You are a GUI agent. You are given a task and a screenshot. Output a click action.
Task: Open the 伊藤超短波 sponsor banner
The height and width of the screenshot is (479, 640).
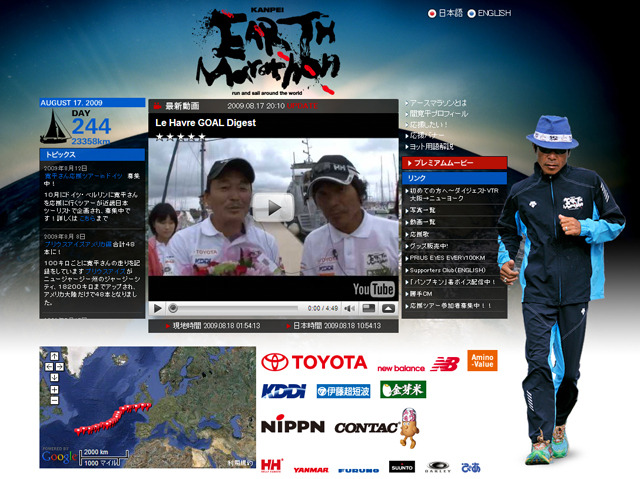pos(343,391)
